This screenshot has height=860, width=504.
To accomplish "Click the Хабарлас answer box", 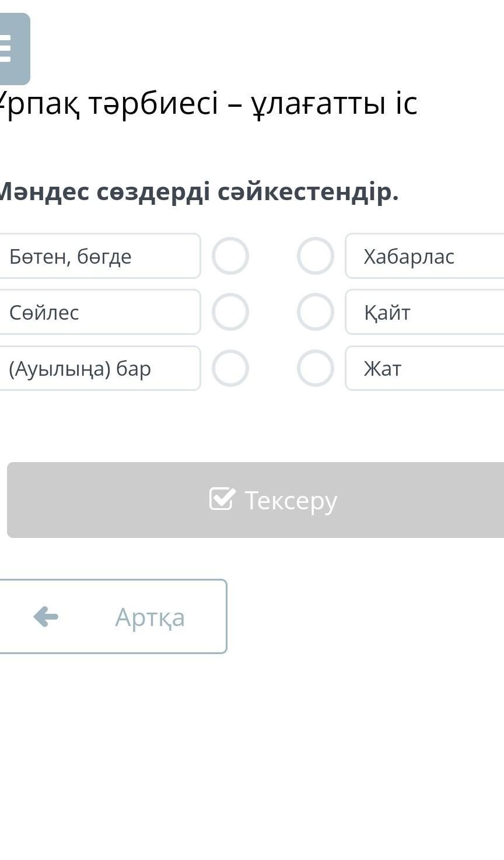I will pos(425,256).
